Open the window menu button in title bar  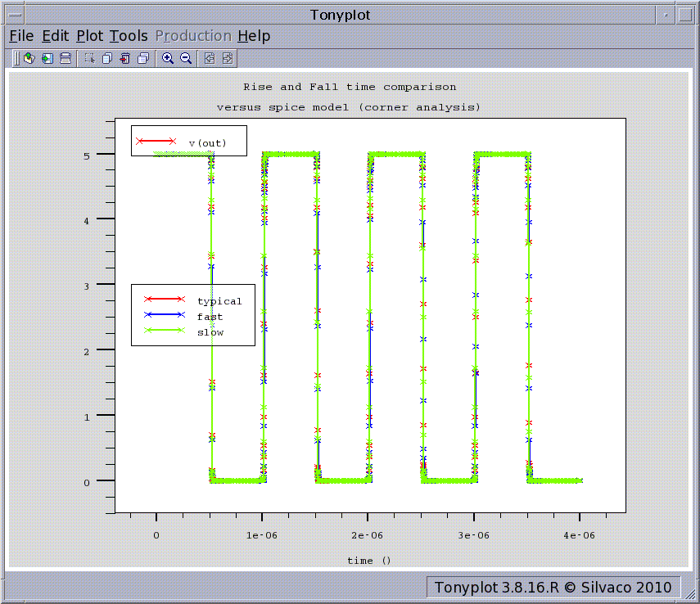[x=16, y=16]
